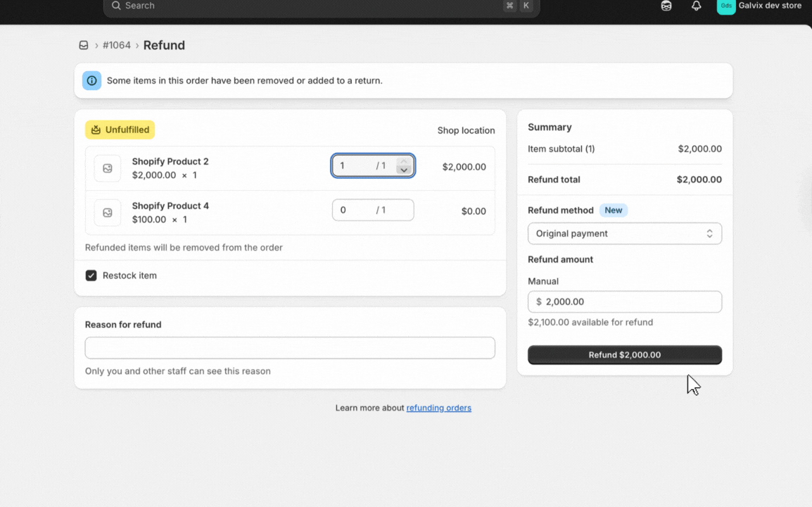The image size is (812, 507).
Task: Focus the top Search bar
Action: click(322, 6)
